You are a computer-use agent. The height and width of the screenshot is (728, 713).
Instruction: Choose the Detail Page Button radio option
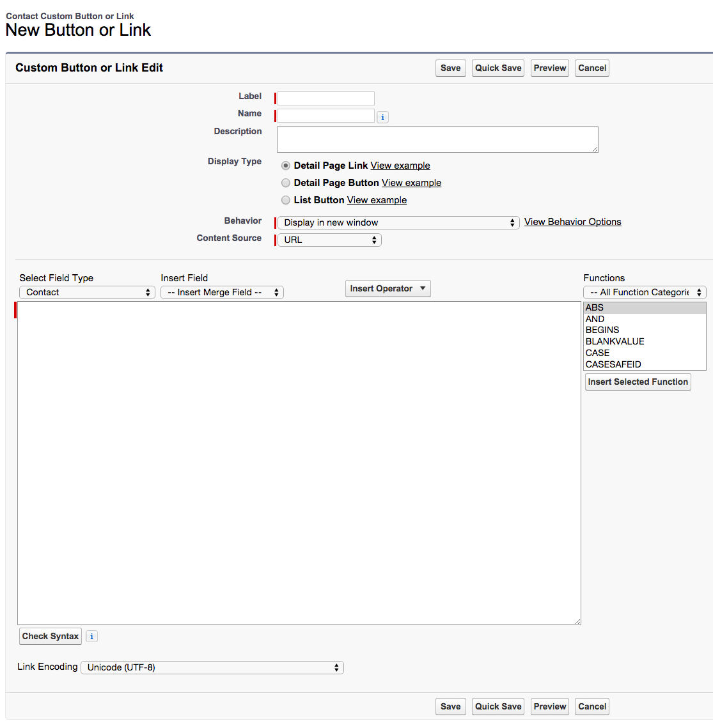(x=286, y=183)
